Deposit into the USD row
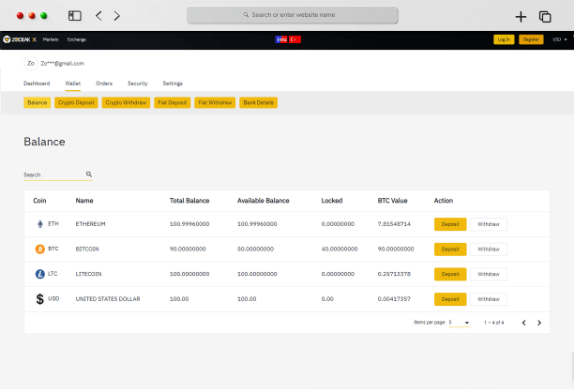The width and height of the screenshot is (574, 390). [450, 299]
